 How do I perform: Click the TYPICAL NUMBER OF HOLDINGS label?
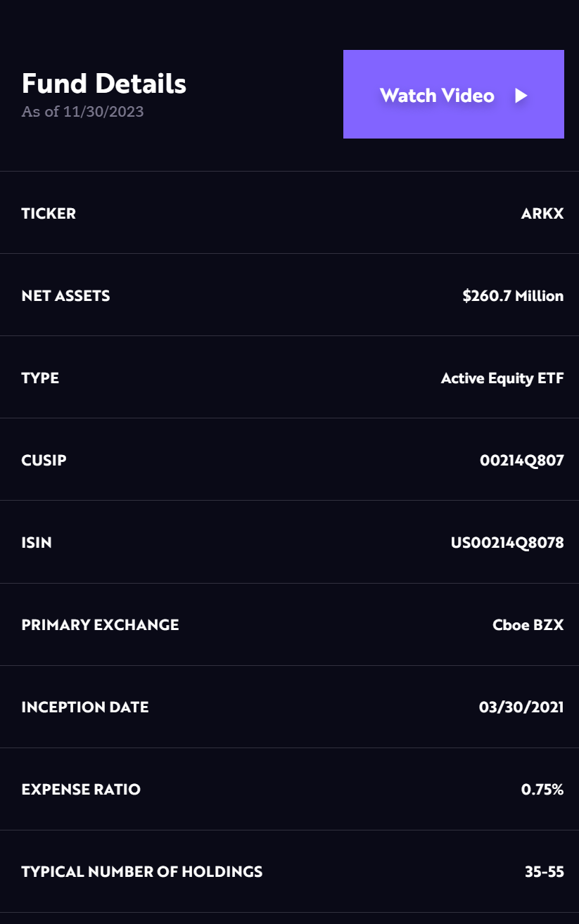point(142,871)
